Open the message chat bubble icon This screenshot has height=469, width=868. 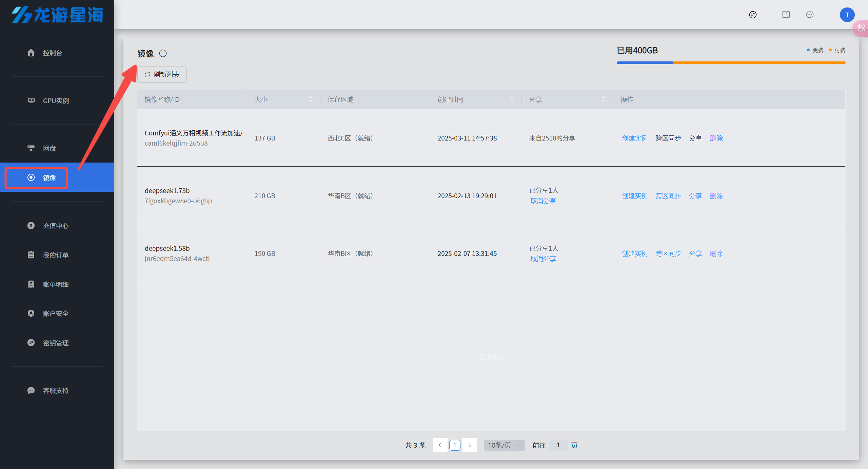(x=810, y=15)
